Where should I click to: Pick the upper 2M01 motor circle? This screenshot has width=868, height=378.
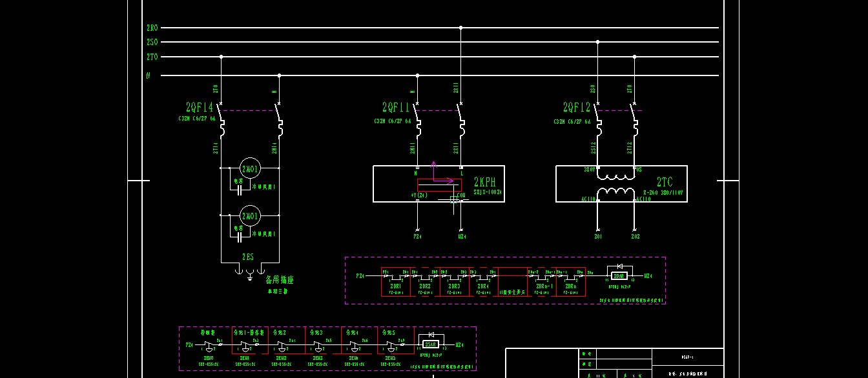click(x=249, y=168)
